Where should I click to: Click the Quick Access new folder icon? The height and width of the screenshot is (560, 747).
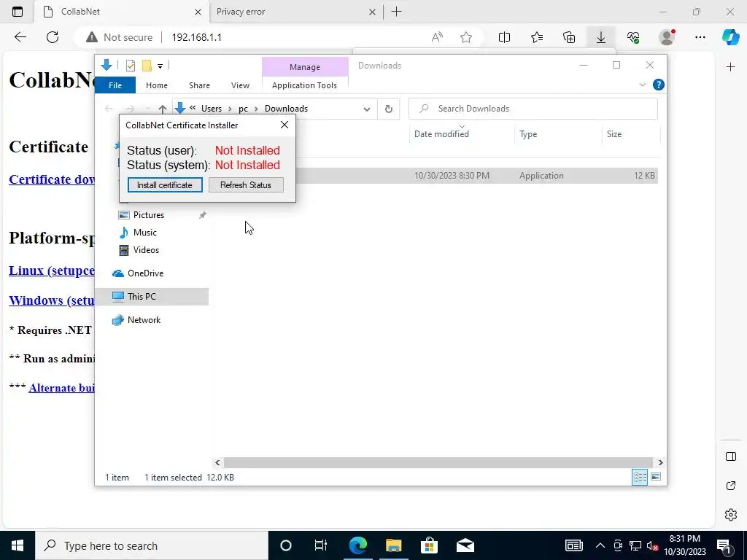pos(147,66)
